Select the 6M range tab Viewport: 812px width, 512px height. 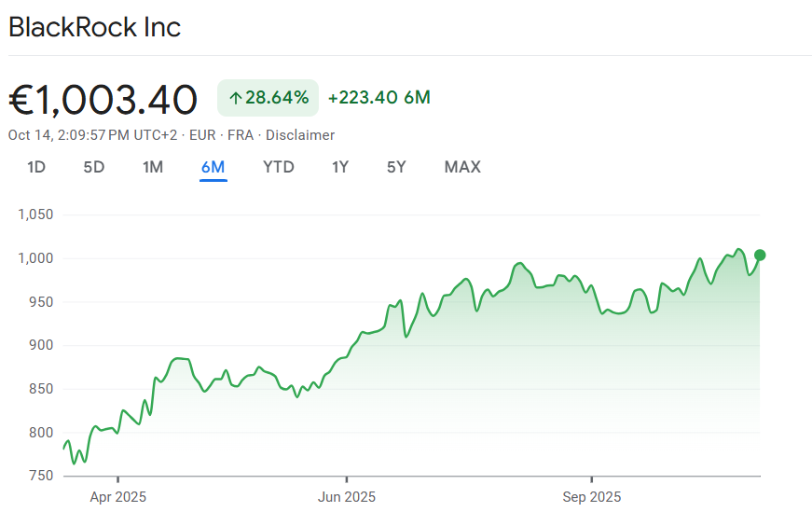click(213, 167)
